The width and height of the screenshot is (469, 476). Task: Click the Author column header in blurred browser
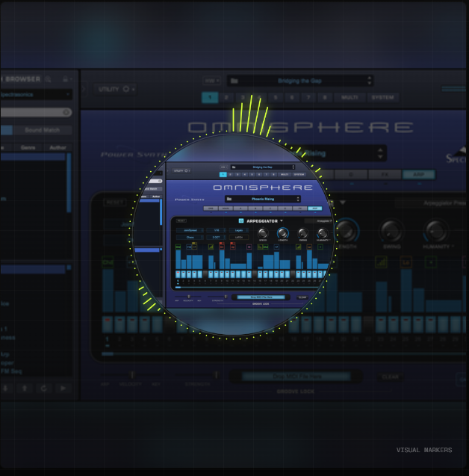[x=58, y=147]
